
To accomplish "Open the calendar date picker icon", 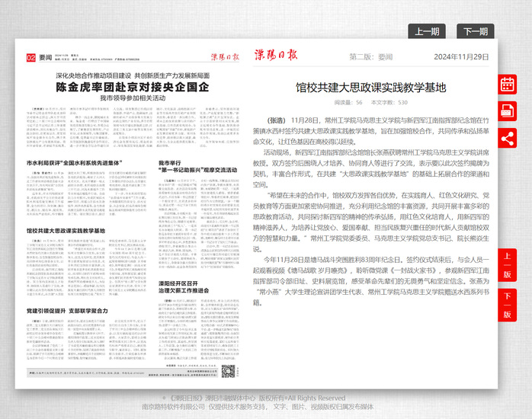I will tap(508, 85).
